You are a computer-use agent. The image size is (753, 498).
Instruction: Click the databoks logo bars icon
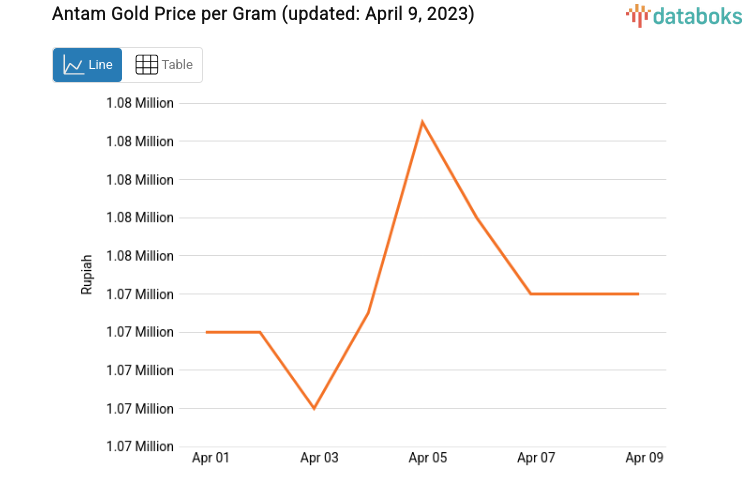637,15
